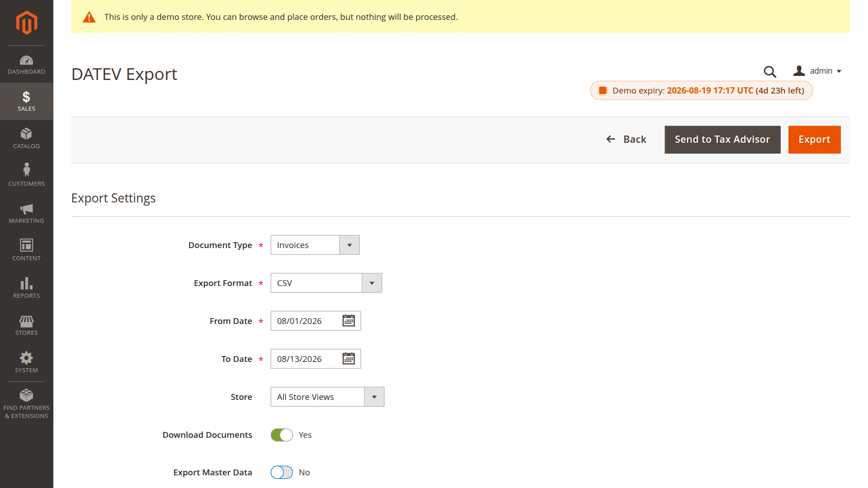Viewport: 868px width, 488px height.
Task: Click the Export Settings section heading
Action: click(113, 198)
